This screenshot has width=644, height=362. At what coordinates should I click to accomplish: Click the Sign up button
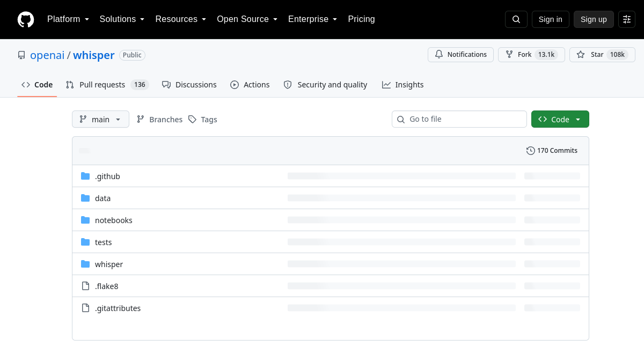click(x=594, y=19)
